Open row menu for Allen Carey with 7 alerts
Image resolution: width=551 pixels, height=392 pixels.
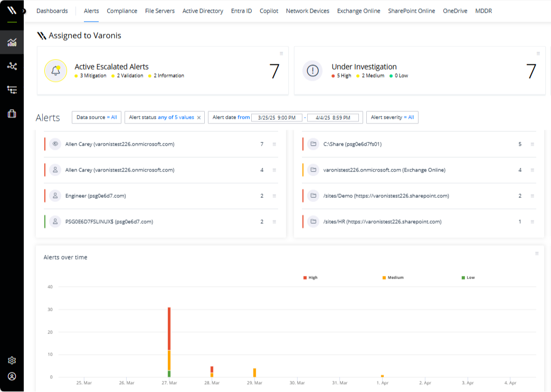click(274, 144)
